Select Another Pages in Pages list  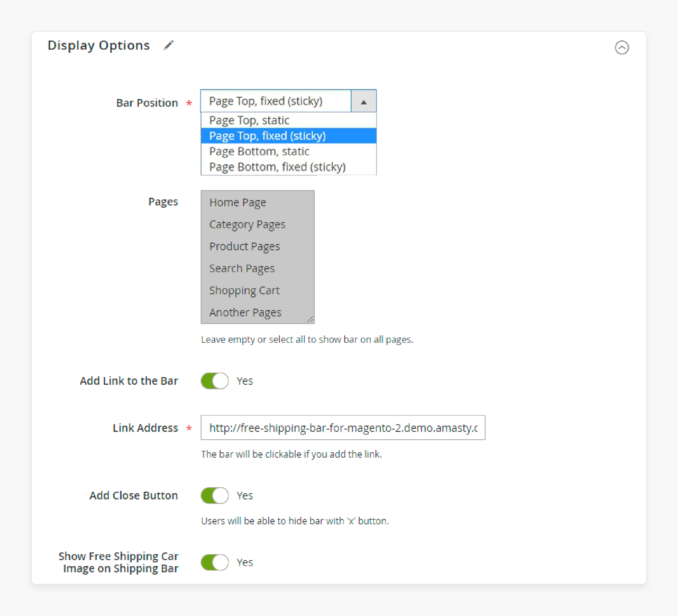[257, 312]
